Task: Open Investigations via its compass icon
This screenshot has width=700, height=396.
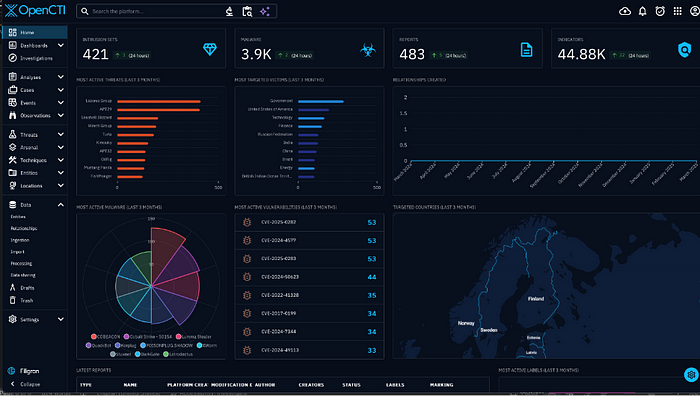Action: click(x=12, y=58)
